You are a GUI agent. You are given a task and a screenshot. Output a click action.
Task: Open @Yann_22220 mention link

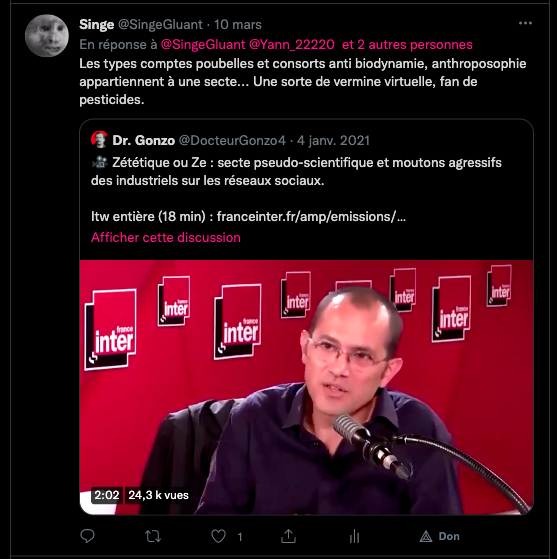tap(292, 45)
